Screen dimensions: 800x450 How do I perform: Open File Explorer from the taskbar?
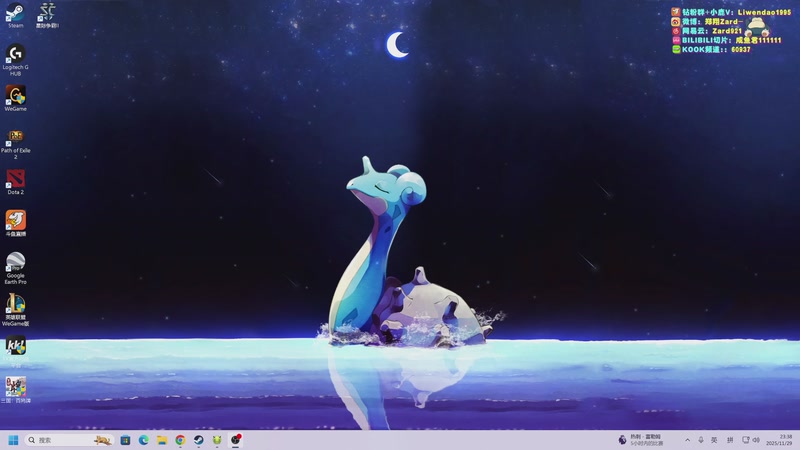(162, 440)
